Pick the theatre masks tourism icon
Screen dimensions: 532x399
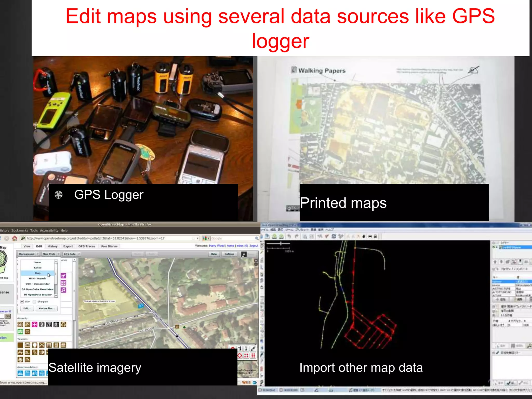tap(42, 352)
